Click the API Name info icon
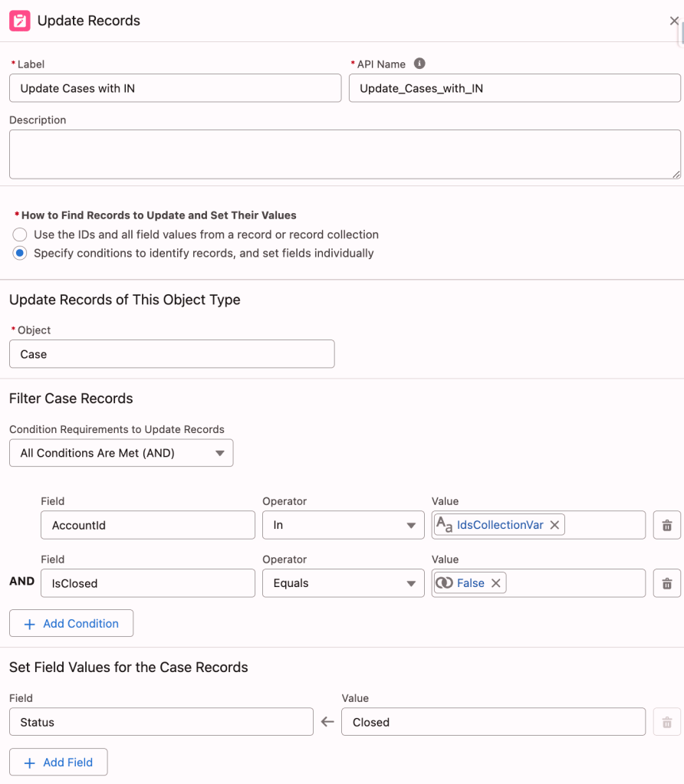 pyautogui.click(x=419, y=64)
